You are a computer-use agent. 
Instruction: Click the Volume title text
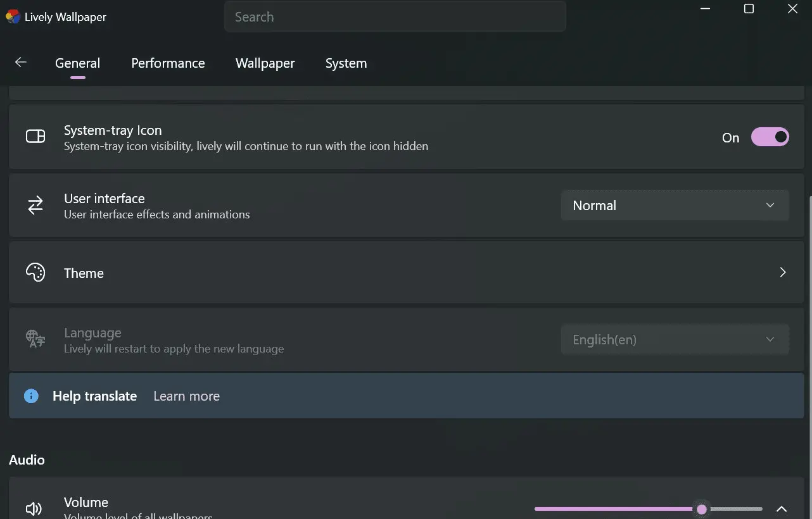coord(86,503)
